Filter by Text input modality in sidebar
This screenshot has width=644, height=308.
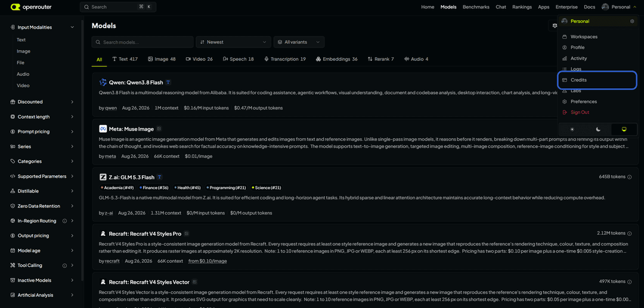(21, 40)
